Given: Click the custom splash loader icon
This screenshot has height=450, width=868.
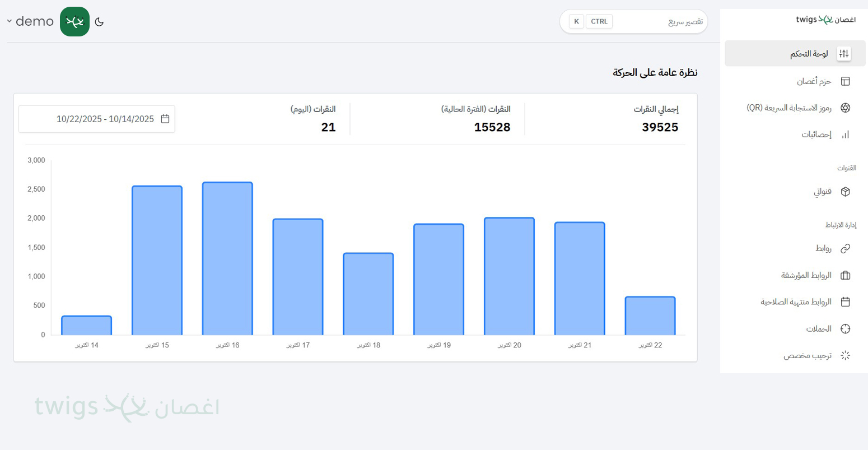Looking at the screenshot, I should coord(845,355).
